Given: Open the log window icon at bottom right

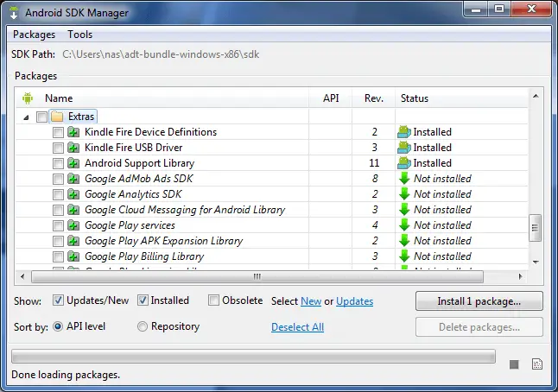Looking at the screenshot, I should pyautogui.click(x=537, y=364).
